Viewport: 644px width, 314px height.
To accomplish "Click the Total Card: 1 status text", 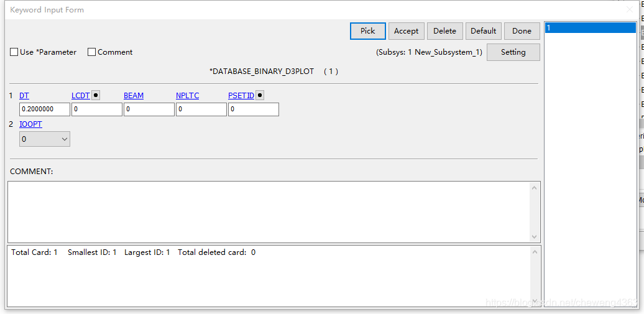I will click(x=35, y=252).
